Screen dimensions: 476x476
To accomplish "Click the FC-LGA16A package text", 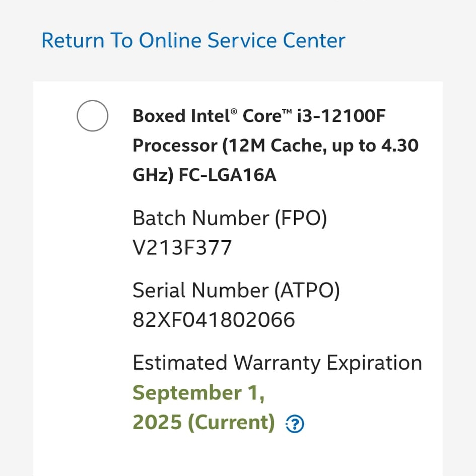I will point(228,176).
